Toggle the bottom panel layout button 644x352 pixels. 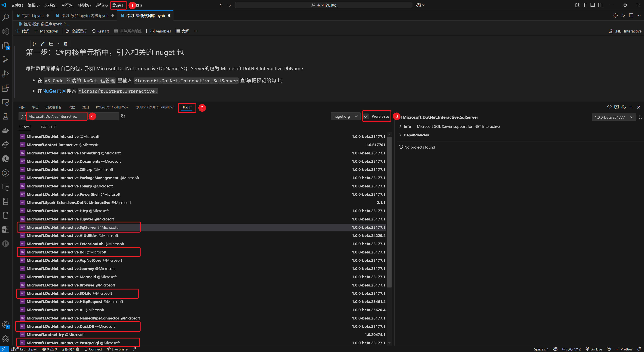tap(592, 5)
